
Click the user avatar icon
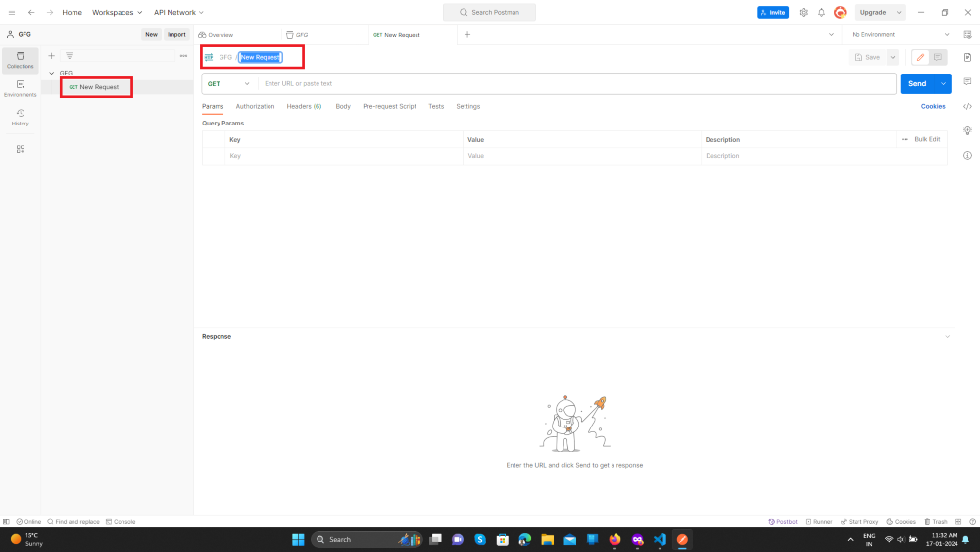click(x=840, y=12)
